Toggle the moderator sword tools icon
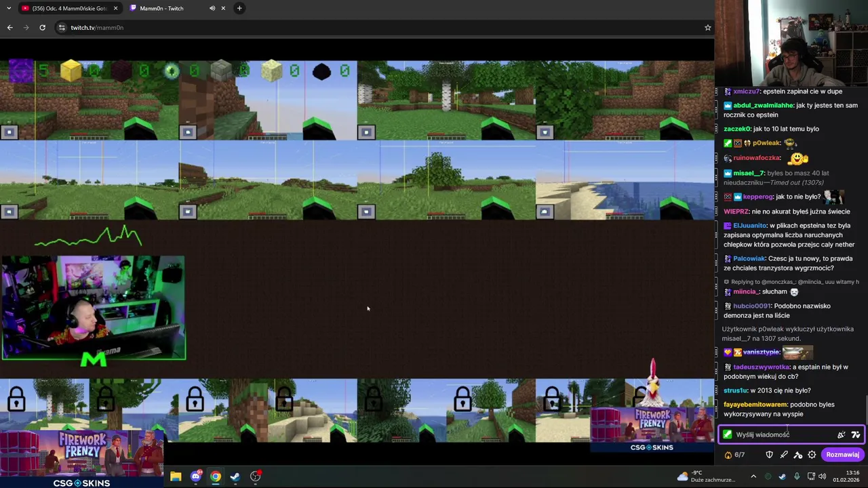Screen dimensions: 868x488 coord(784,455)
